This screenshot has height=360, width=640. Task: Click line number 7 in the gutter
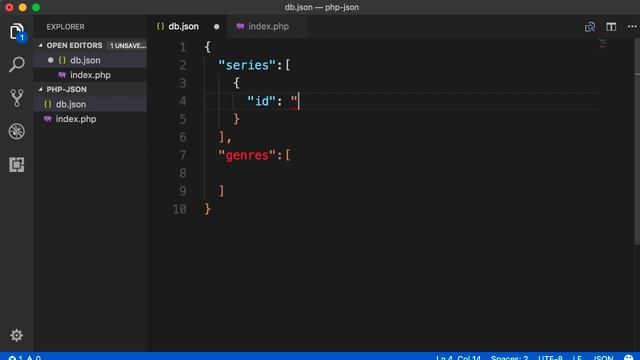[182, 155]
